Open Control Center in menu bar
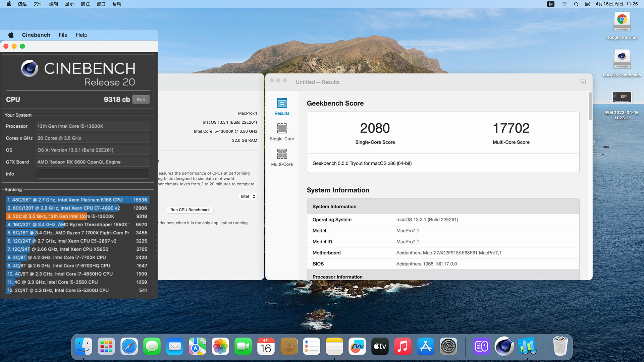Screen dimensions: 644x362 pos(587,4)
